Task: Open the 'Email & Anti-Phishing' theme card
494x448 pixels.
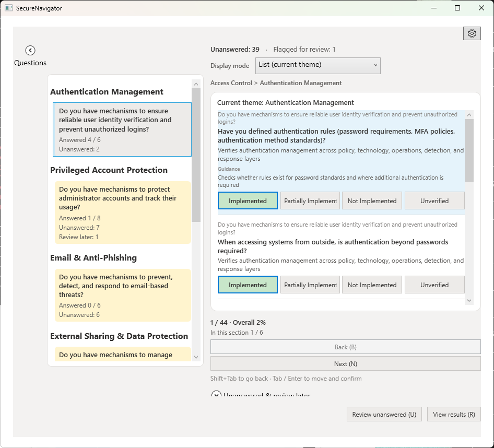Action: [x=121, y=296]
